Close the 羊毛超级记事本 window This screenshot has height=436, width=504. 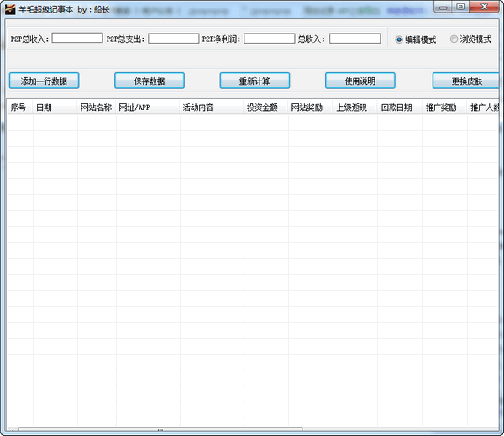pos(485,7)
